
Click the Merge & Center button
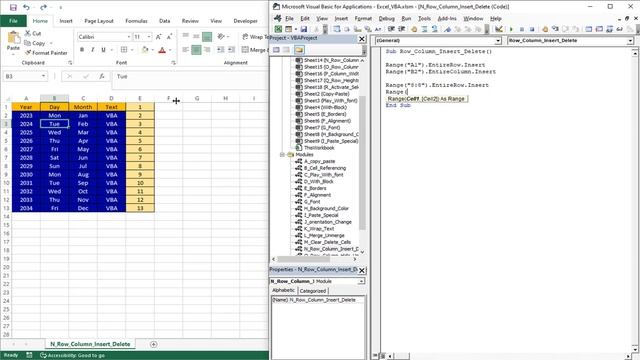point(256,50)
